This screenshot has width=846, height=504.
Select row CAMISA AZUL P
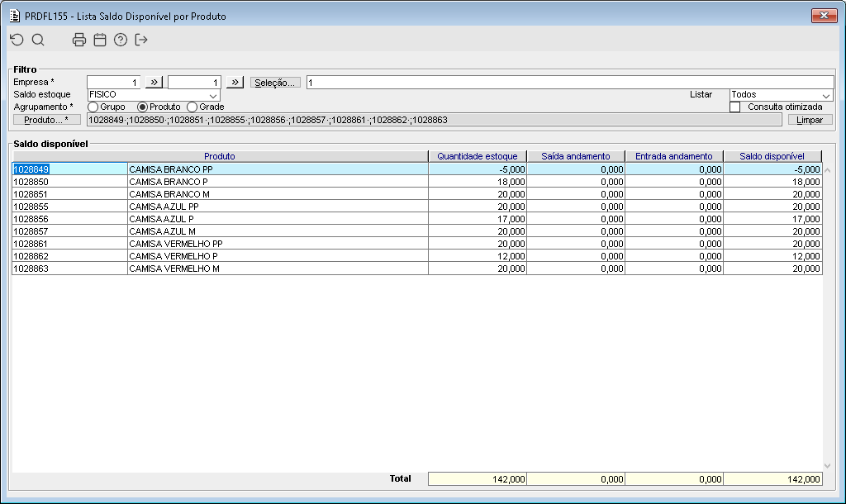tap(278, 219)
